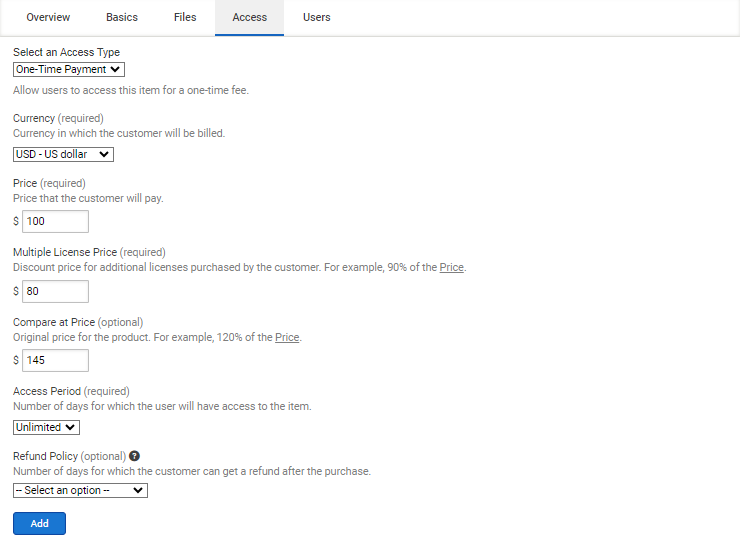Click the 'Select an Access Type' label
Viewport: 740px width, 541px height.
tap(66, 52)
